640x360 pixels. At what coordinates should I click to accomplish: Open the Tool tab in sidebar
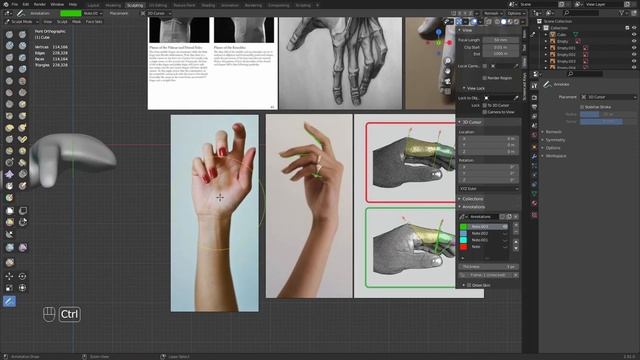[x=524, y=48]
